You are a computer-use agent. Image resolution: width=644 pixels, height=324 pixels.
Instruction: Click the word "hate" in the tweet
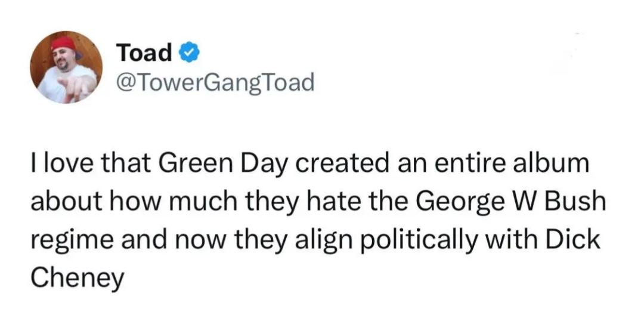[x=345, y=200]
